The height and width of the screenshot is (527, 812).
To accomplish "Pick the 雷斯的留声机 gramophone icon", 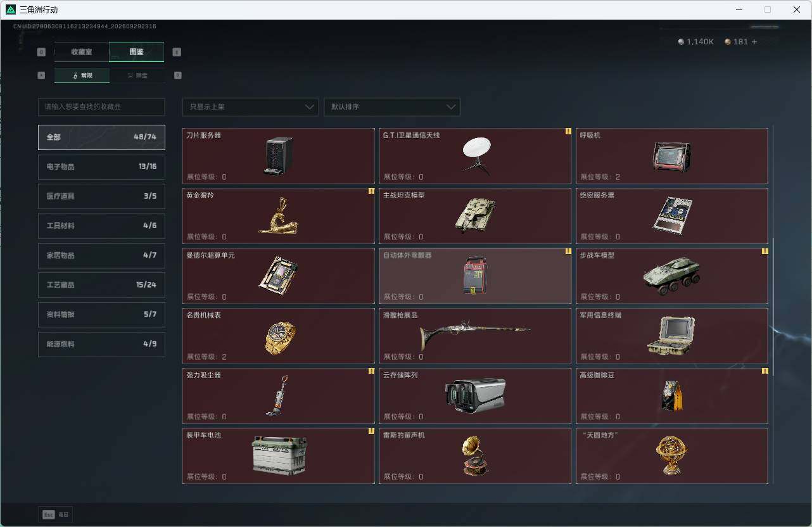I will tap(475, 455).
